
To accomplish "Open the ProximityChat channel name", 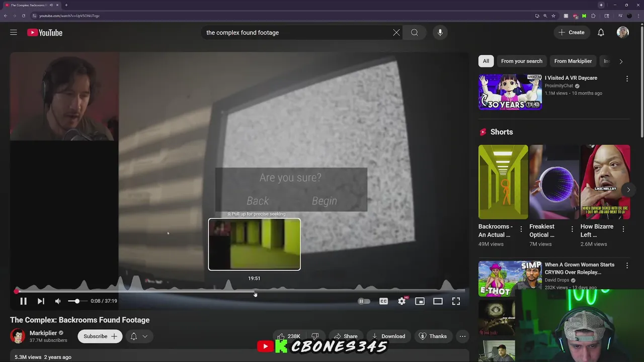I will pyautogui.click(x=559, y=86).
